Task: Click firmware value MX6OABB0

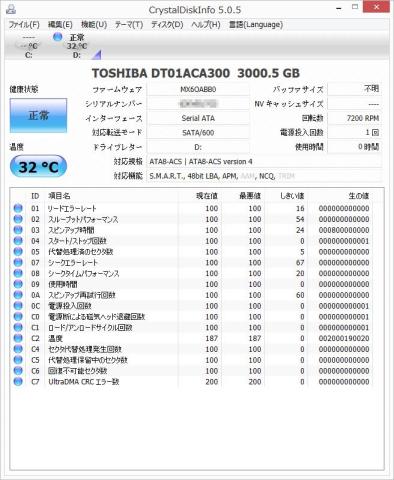Action: point(198,89)
